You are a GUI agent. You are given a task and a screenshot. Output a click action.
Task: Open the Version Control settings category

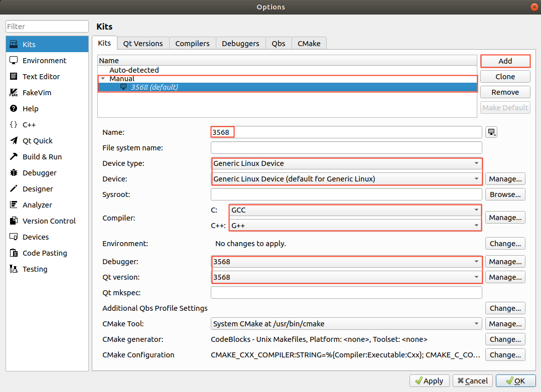(49, 221)
